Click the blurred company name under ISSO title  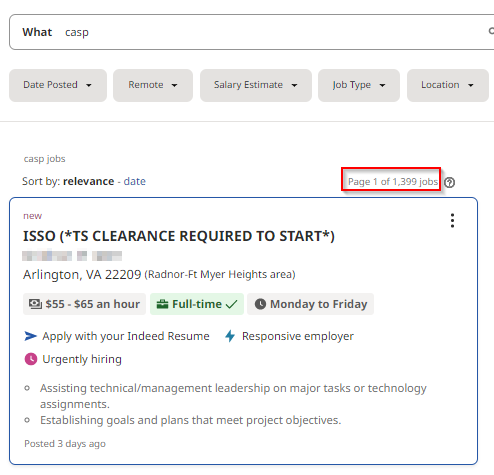72,256
